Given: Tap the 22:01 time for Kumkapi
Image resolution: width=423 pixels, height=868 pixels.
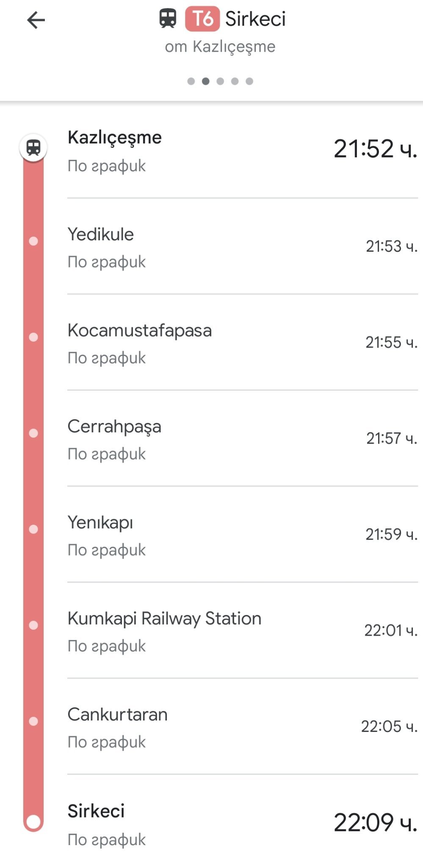Looking at the screenshot, I should click(x=390, y=630).
